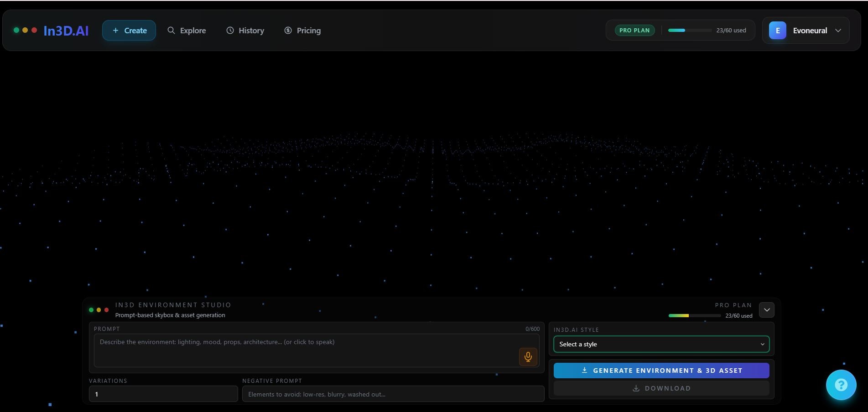
Task: Click the 23/60 usage progress bar
Action: click(x=690, y=30)
